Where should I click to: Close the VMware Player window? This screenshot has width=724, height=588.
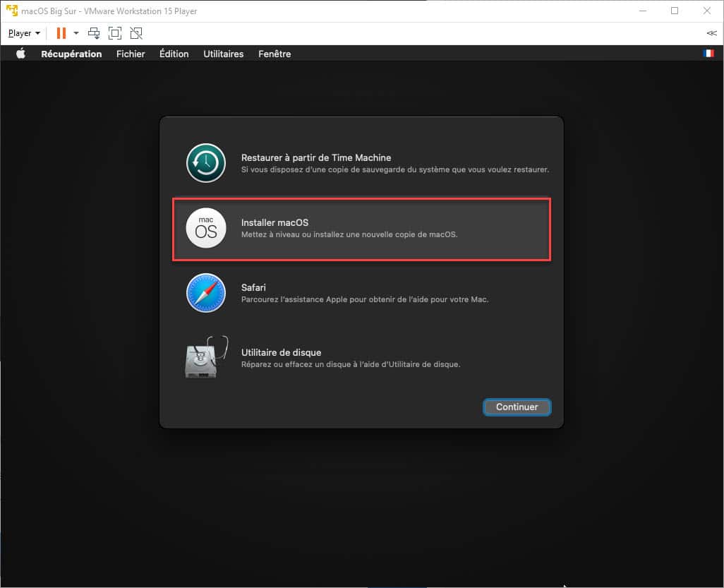pyautogui.click(x=707, y=11)
